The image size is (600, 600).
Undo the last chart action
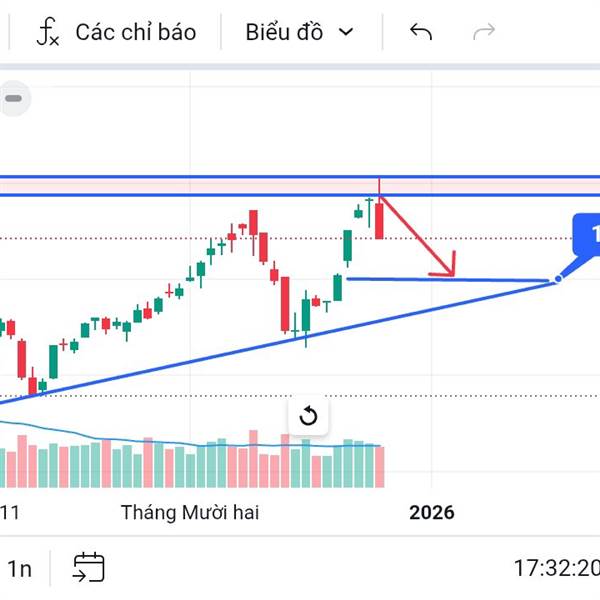point(421,32)
